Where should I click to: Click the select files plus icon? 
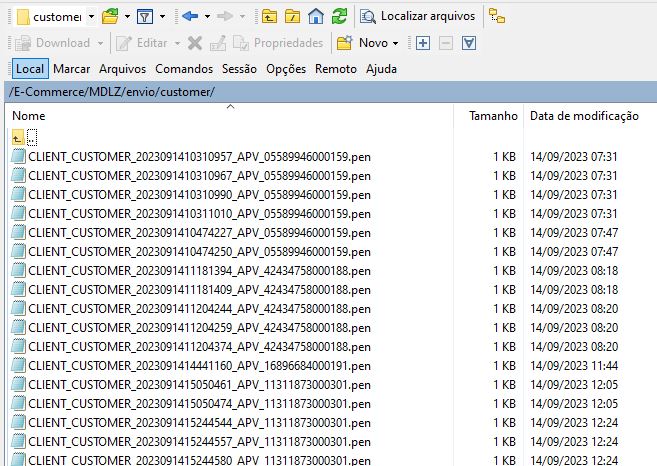pyautogui.click(x=422, y=43)
